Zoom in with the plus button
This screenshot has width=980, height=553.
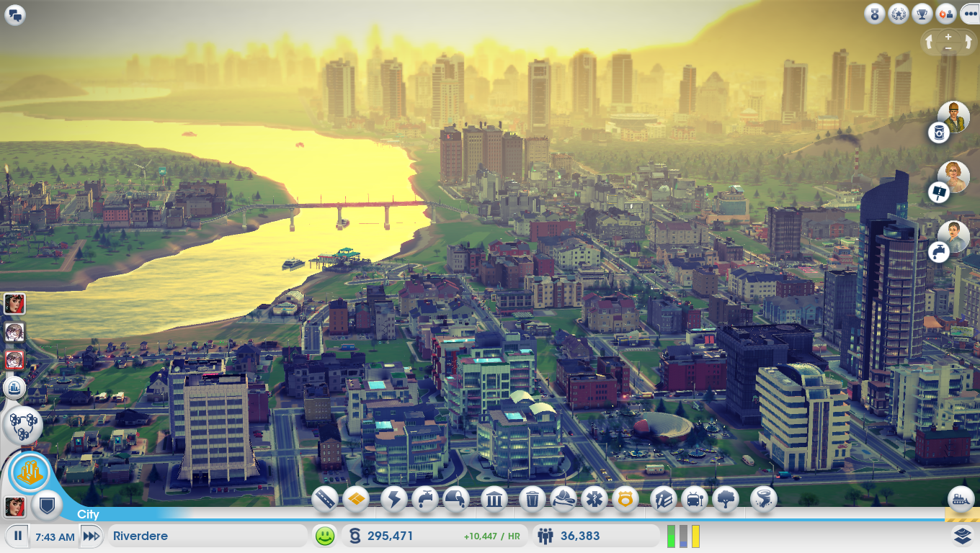[x=948, y=36]
